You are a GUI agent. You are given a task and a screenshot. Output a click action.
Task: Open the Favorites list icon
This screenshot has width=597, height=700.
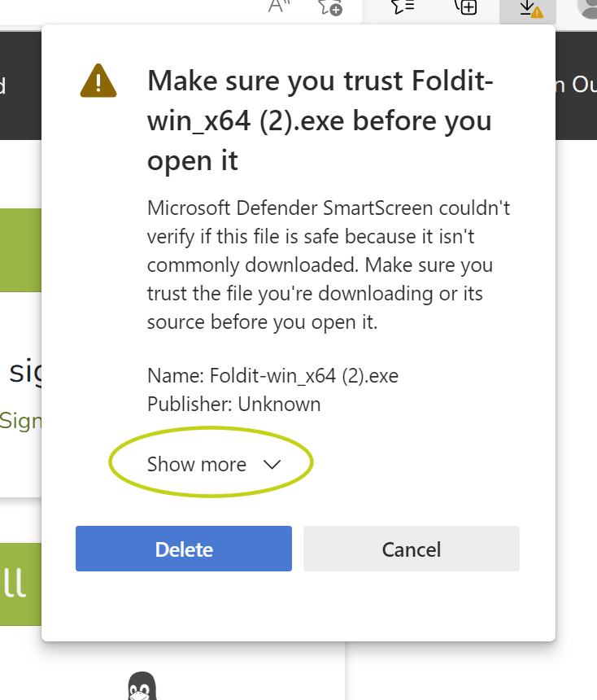tap(403, 7)
